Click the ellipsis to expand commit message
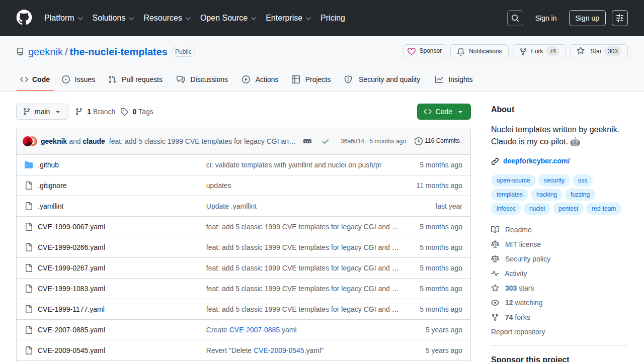Viewport: 644px width, 362px height. coord(307,141)
